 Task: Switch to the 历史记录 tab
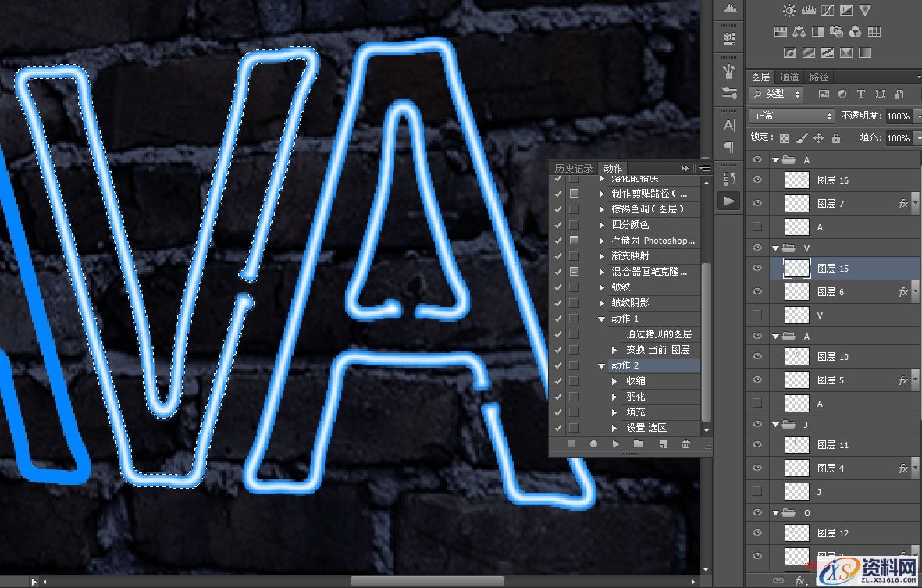pyautogui.click(x=574, y=168)
